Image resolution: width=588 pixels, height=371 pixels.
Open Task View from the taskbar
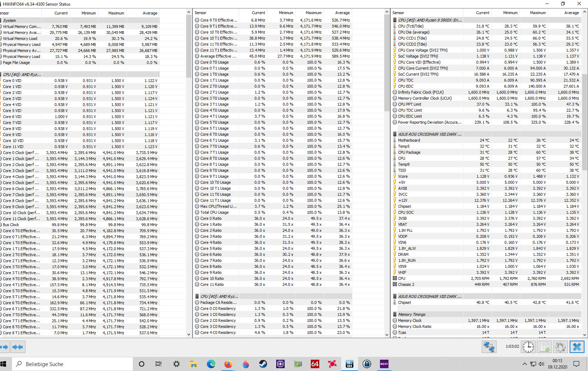[x=159, y=364]
